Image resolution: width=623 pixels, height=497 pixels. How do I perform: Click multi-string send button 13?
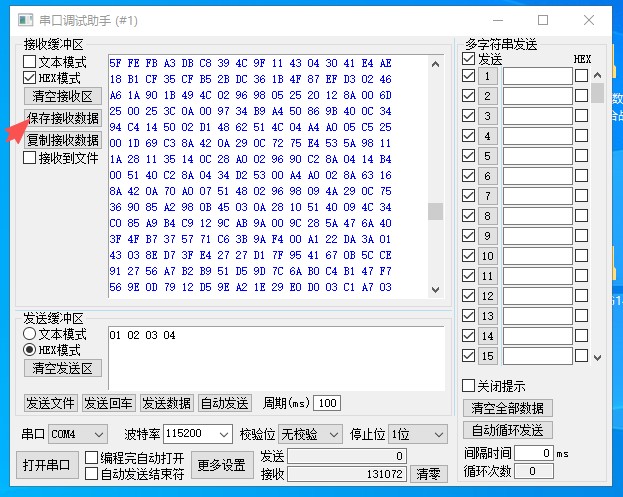point(488,316)
